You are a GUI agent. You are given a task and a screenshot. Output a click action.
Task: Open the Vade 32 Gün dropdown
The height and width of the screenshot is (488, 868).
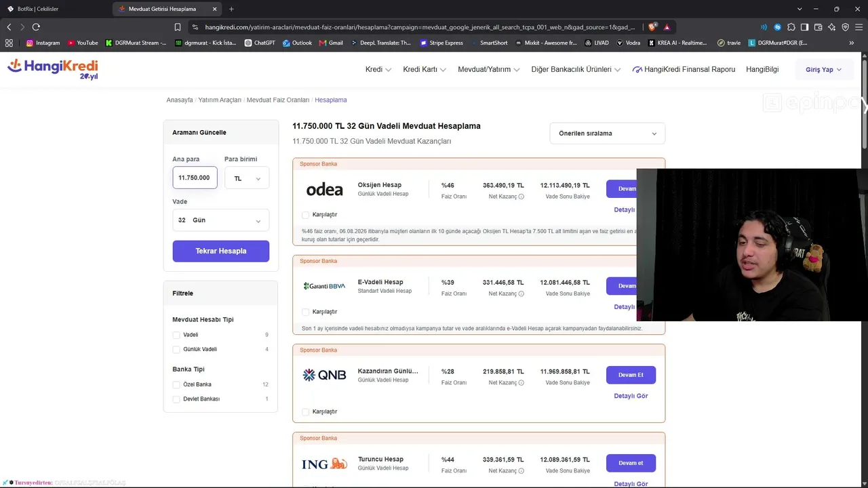tap(220, 220)
